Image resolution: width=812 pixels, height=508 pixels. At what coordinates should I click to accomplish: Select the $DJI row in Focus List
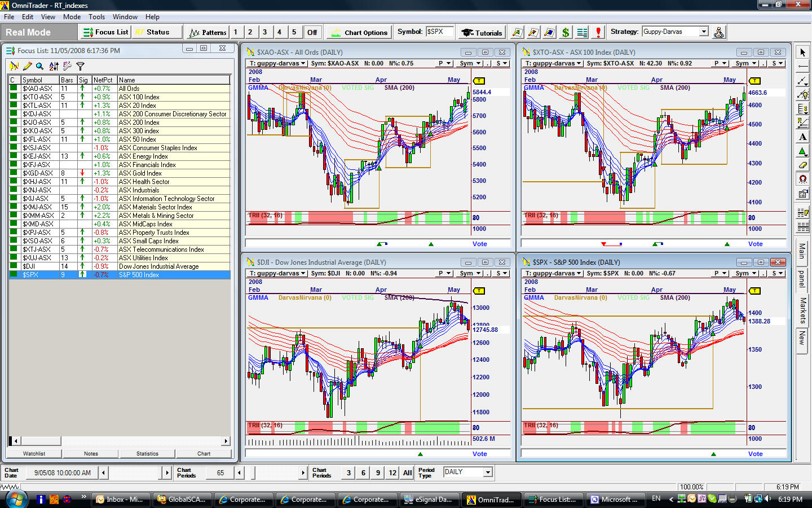[120, 266]
